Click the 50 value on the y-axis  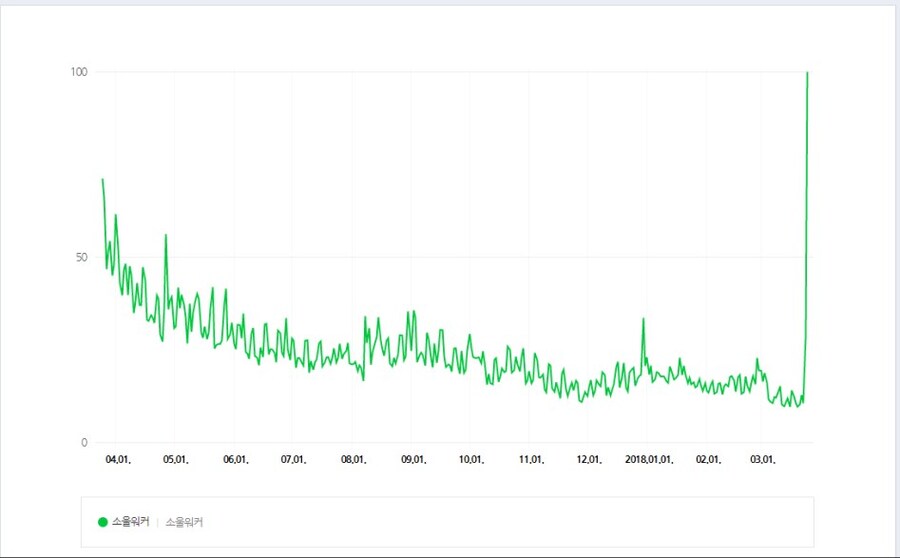[x=81, y=257]
